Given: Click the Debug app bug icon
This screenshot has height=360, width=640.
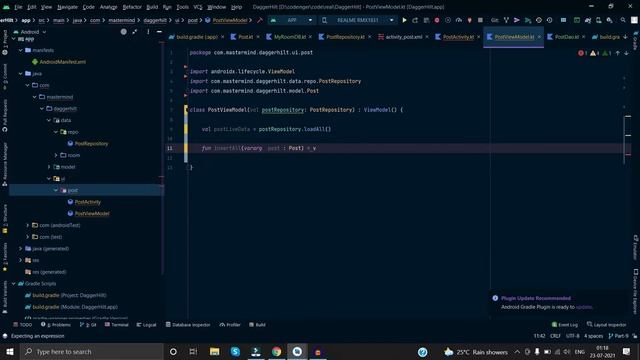Looking at the screenshot, I should click(x=437, y=20).
